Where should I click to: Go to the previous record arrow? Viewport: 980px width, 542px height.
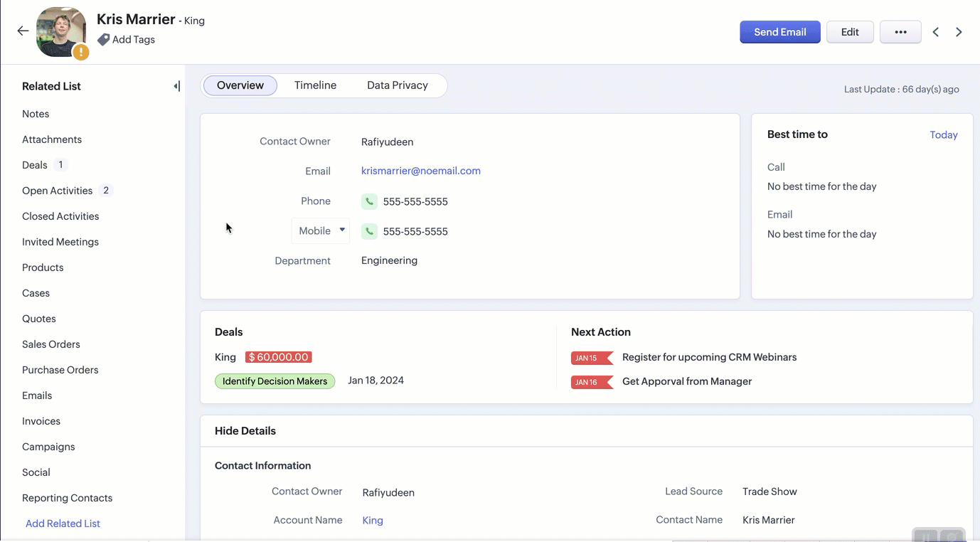click(x=936, y=32)
